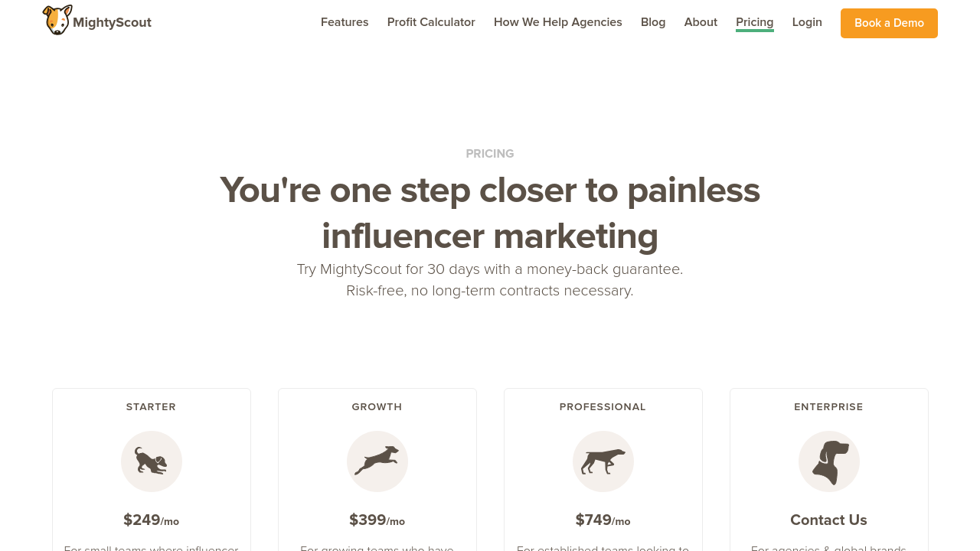Open How We Help Agencies
The width and height of the screenshot is (980, 551).
point(558,22)
